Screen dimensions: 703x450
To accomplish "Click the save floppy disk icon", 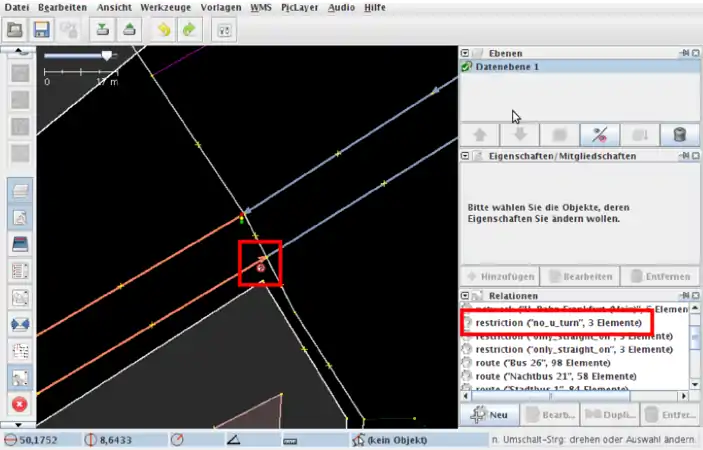I will click(42, 29).
